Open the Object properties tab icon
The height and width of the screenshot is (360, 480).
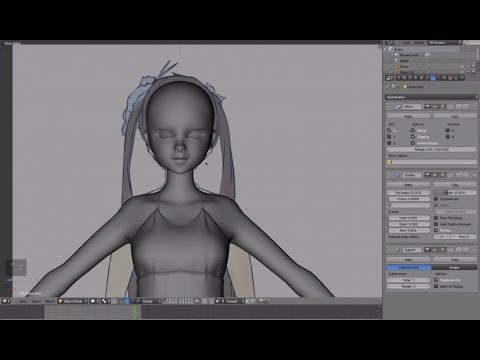pyautogui.click(x=421, y=78)
